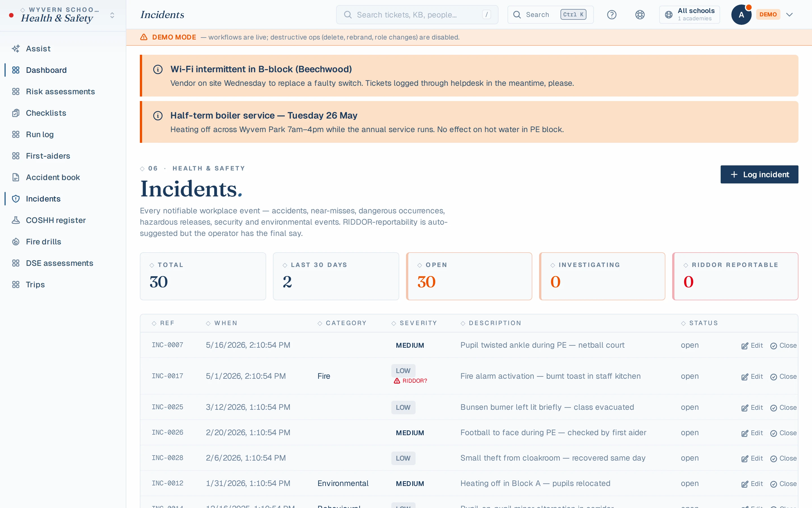Click the COSHH register flask icon
Image resolution: width=812 pixels, height=508 pixels.
(x=16, y=220)
